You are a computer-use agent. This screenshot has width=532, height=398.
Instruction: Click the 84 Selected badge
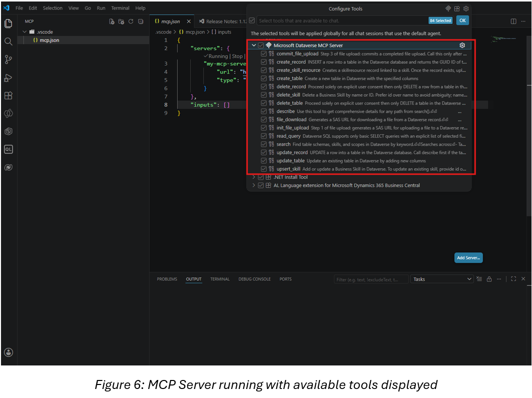pos(440,21)
